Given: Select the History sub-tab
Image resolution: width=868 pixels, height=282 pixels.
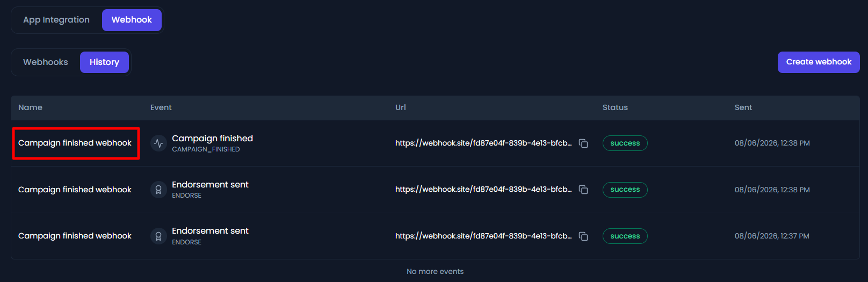Looking at the screenshot, I should (x=104, y=62).
